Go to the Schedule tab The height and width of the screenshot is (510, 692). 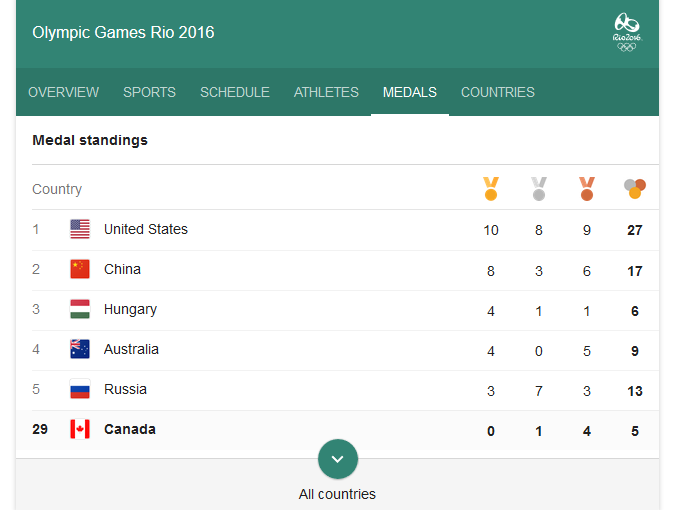[x=235, y=92]
